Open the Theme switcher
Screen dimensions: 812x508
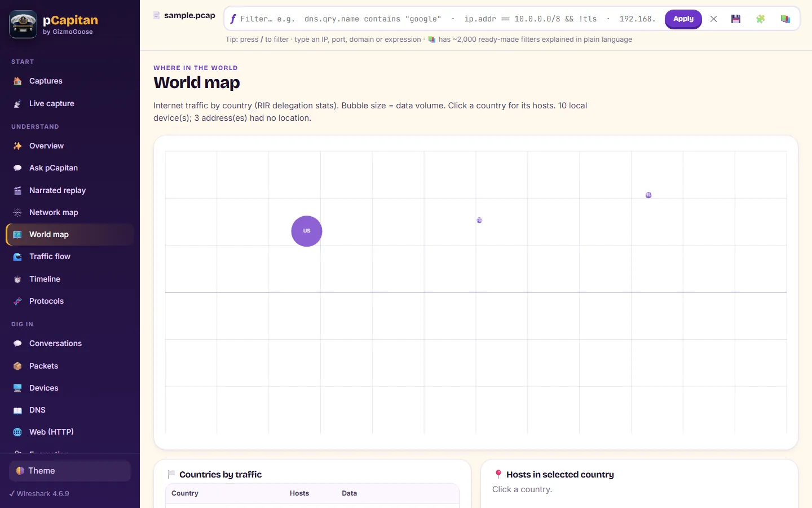click(x=70, y=471)
